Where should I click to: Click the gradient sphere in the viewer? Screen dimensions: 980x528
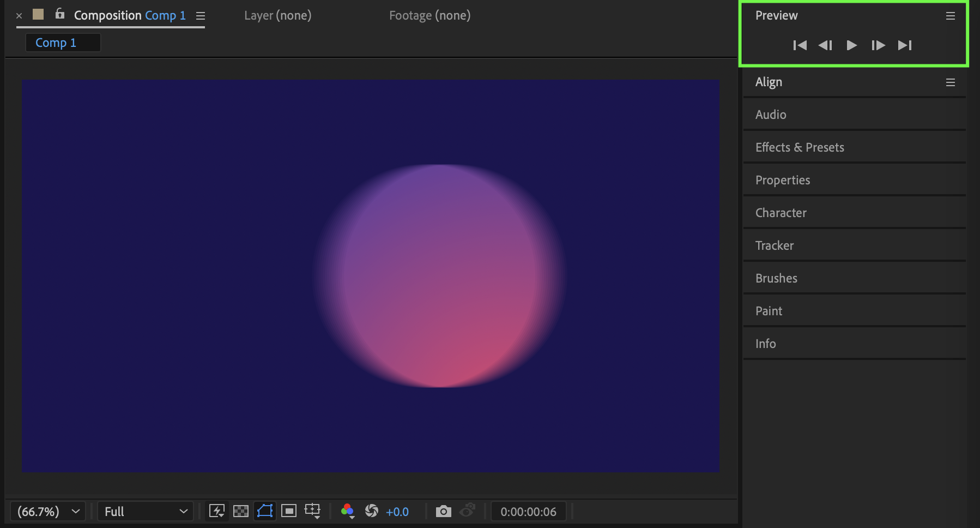point(440,276)
